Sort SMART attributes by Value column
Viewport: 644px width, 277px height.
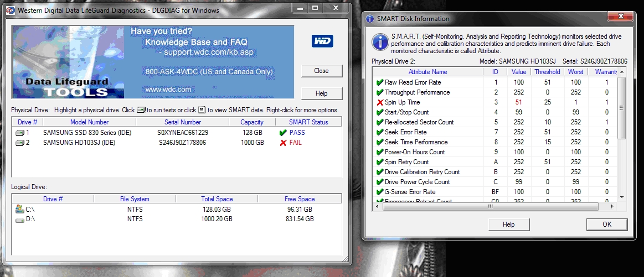tap(519, 72)
